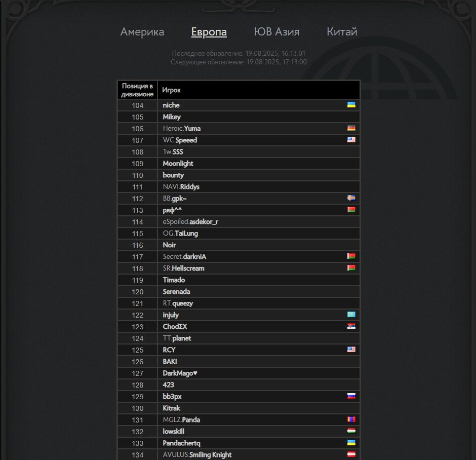Click the German flag beside Heroic.Yuma
The image size is (476, 460).
(351, 128)
